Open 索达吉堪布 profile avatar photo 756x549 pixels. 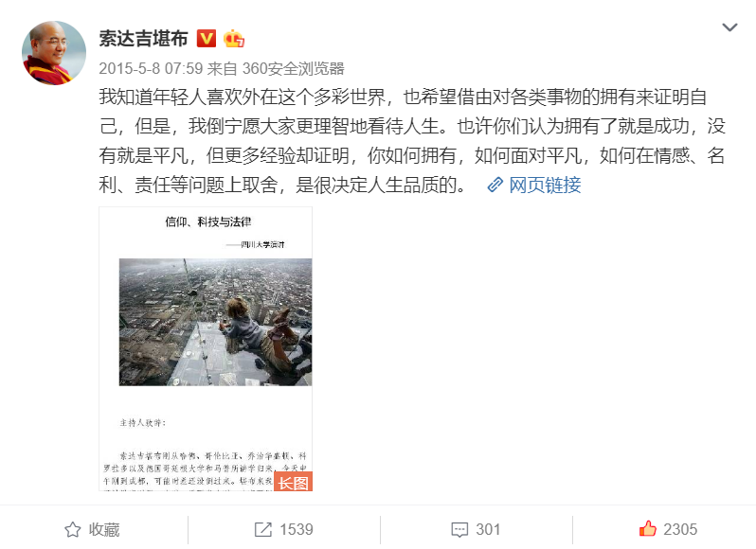53,53
